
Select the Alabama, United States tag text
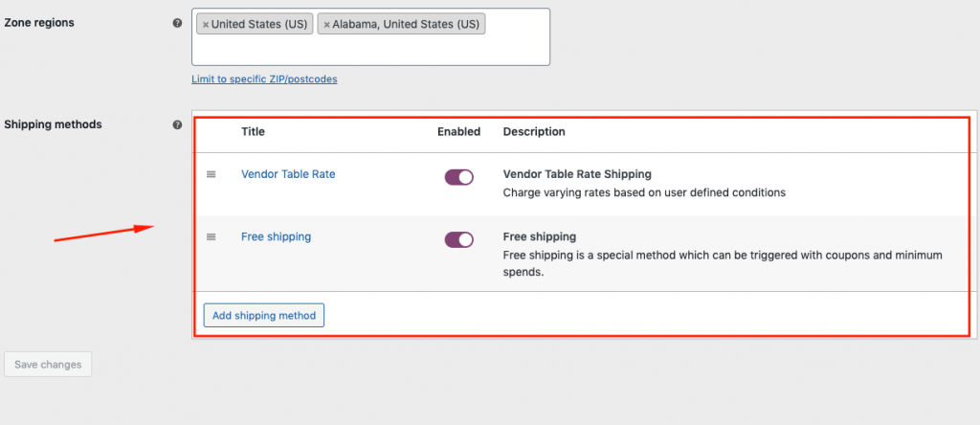pos(406,25)
